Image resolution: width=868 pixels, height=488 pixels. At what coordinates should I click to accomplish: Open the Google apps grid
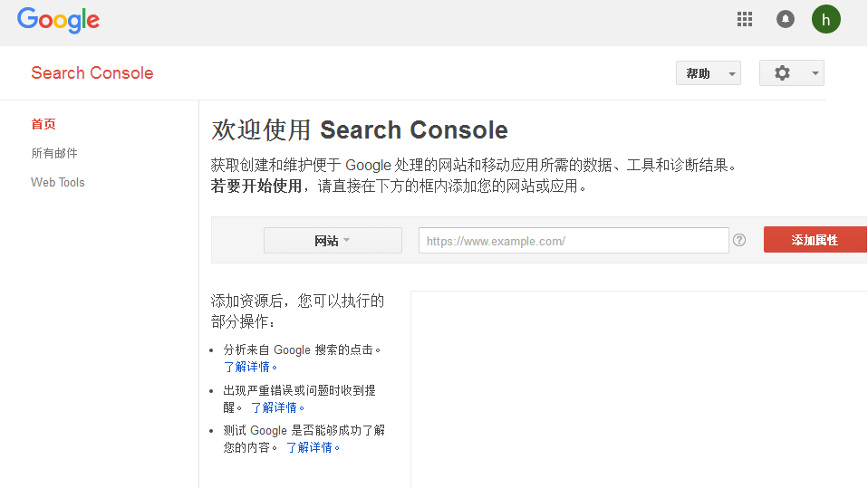745,19
